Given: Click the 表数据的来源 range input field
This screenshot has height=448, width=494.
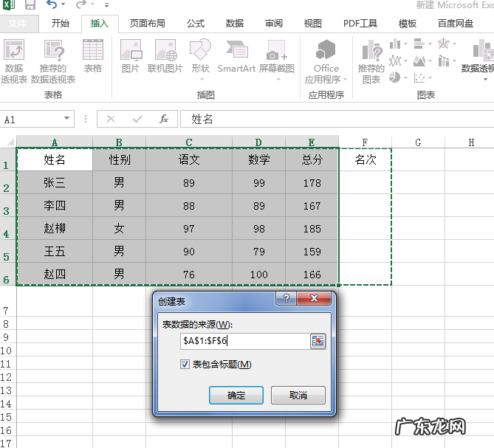Looking at the screenshot, I should click(244, 341).
